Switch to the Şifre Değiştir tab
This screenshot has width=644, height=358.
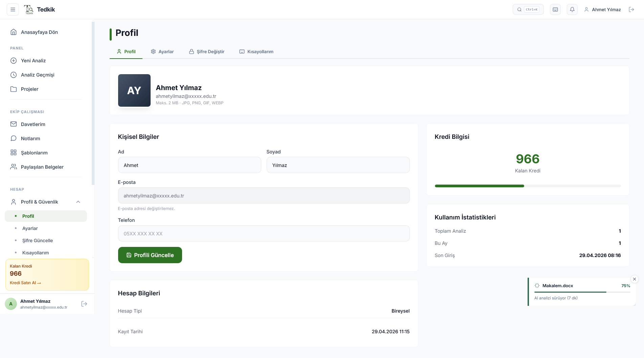point(206,51)
